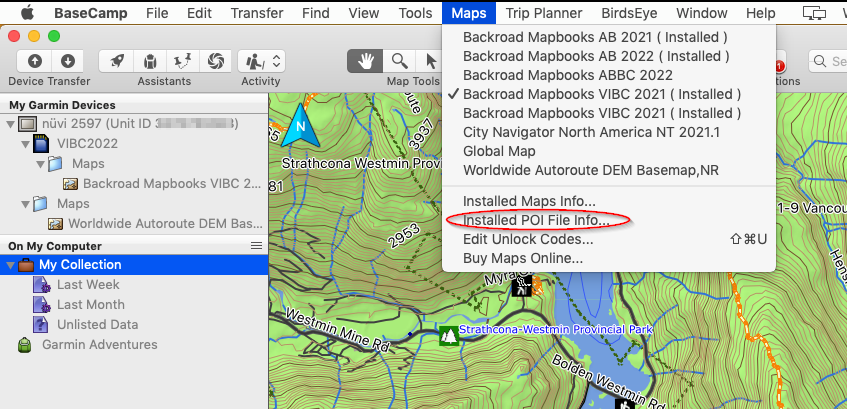Choose Worldwide Autoroute DEM Basemap,NR map
The width and height of the screenshot is (847, 409).
click(x=609, y=170)
